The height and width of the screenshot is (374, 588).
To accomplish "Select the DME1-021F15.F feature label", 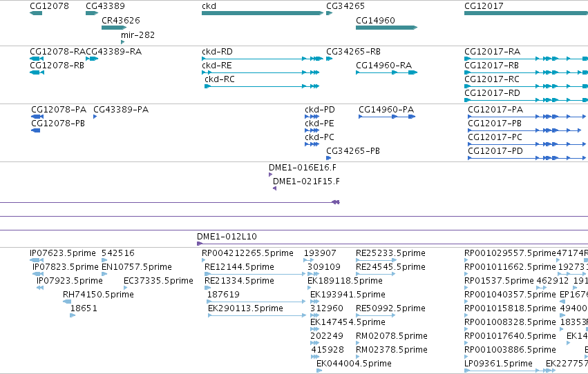I will (x=306, y=181).
